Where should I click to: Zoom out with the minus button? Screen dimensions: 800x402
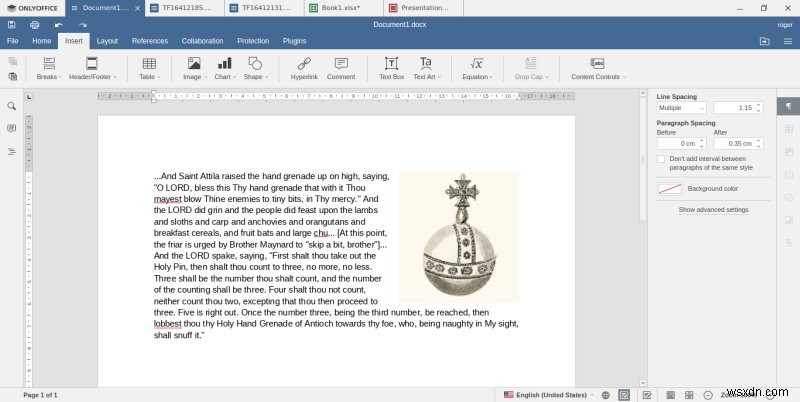click(x=708, y=395)
